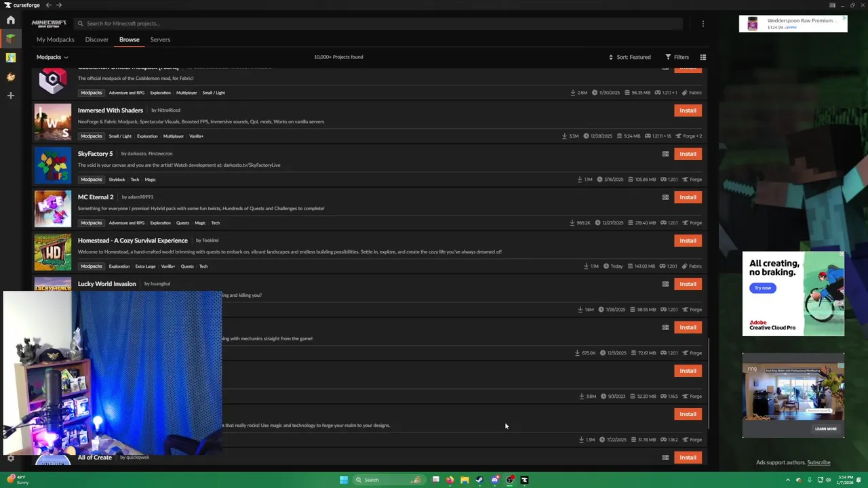Install Homestead - A Cozy Survival Experience
868x488 pixels.
pyautogui.click(x=688, y=241)
